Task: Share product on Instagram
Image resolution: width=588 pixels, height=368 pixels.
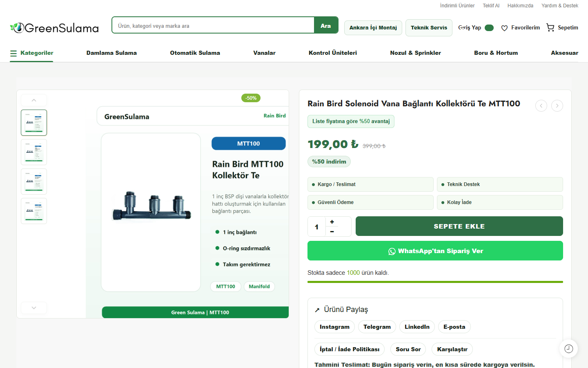Action: tap(334, 327)
